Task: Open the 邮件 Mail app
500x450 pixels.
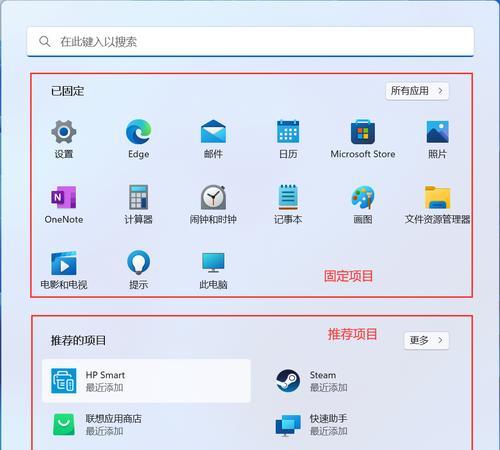Action: 213,139
